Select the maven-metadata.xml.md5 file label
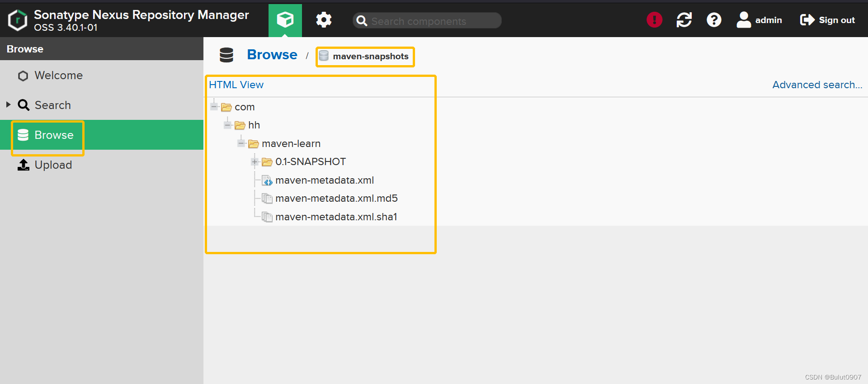The height and width of the screenshot is (384, 868). pyautogui.click(x=336, y=199)
